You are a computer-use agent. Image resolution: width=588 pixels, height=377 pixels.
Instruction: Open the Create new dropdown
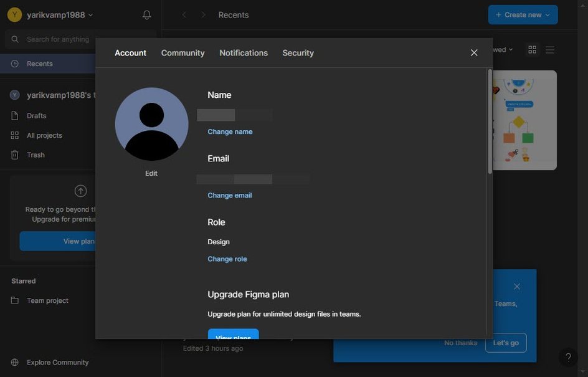[x=523, y=15]
